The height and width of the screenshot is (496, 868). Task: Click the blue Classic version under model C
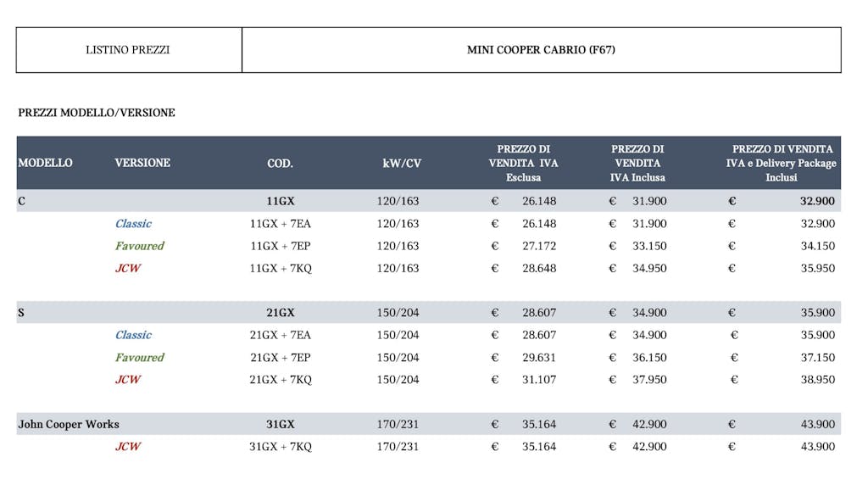133,224
